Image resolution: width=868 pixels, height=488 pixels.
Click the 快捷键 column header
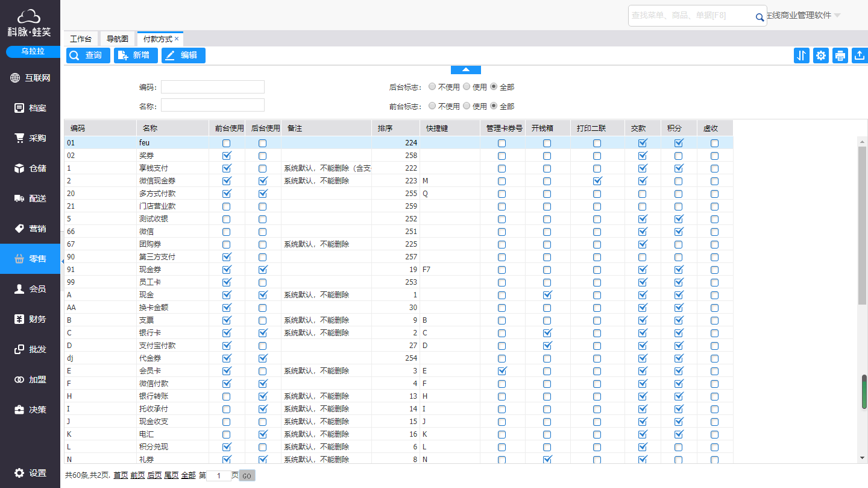click(x=450, y=128)
